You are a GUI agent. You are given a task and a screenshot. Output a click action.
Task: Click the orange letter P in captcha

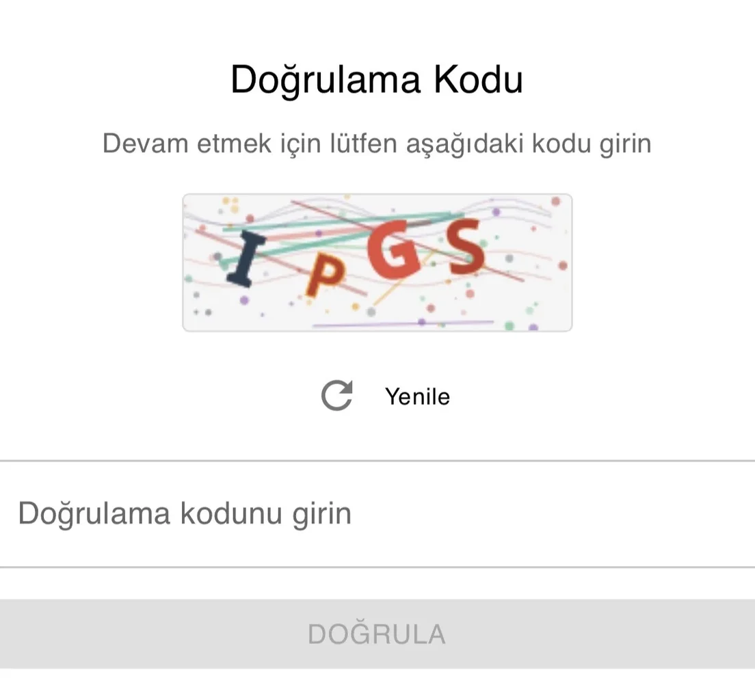326,278
